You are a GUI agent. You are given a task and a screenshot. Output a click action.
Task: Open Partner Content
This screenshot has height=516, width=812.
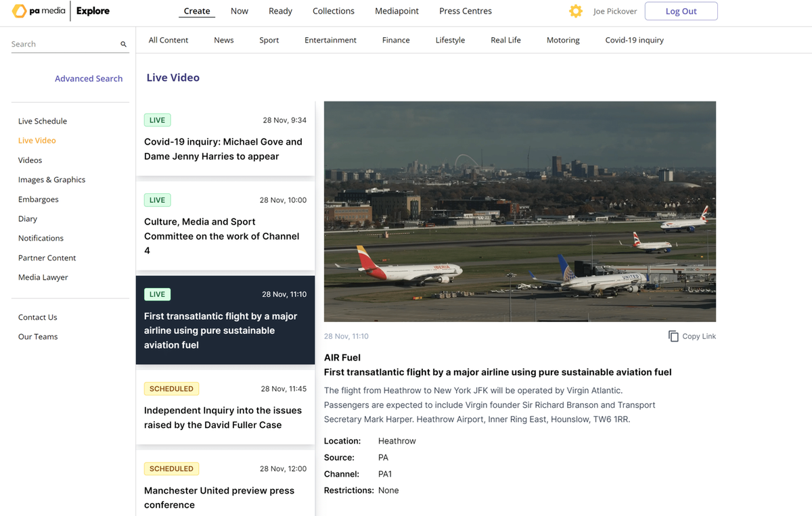coord(47,258)
